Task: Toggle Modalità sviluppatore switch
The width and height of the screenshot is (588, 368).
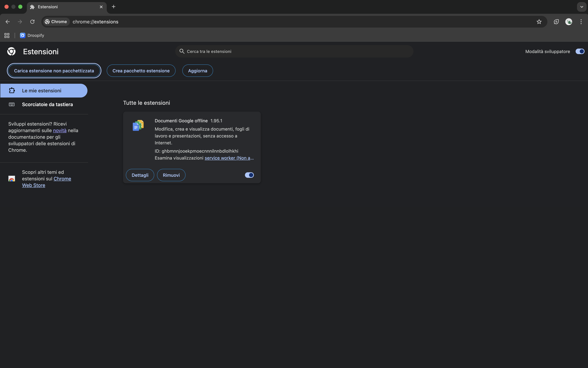Action: pyautogui.click(x=580, y=51)
